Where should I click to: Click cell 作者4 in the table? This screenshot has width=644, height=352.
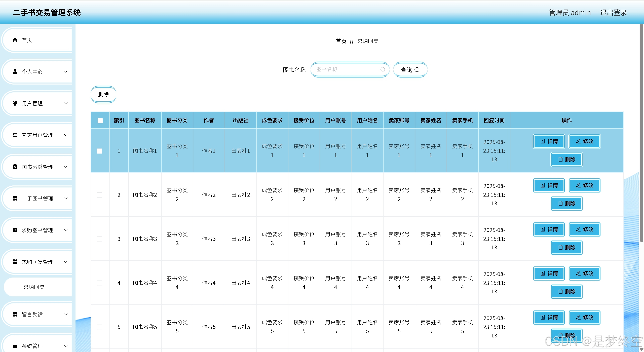pyautogui.click(x=209, y=283)
